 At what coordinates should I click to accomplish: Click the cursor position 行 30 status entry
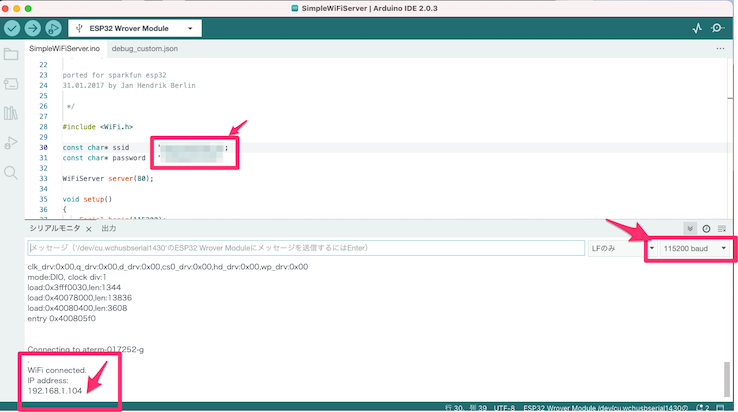click(x=466, y=408)
